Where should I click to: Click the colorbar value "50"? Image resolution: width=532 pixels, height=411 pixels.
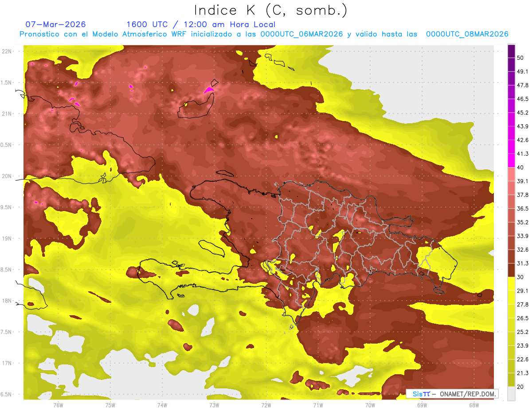521,58
